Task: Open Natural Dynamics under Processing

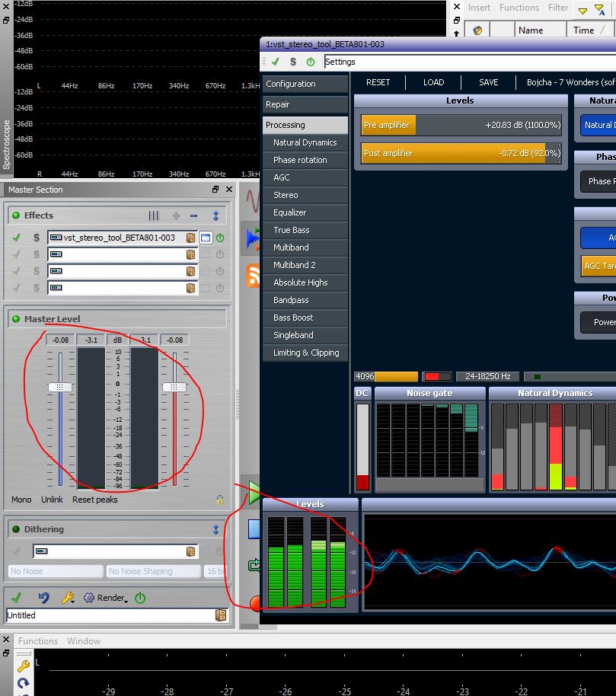Action: pyautogui.click(x=305, y=142)
